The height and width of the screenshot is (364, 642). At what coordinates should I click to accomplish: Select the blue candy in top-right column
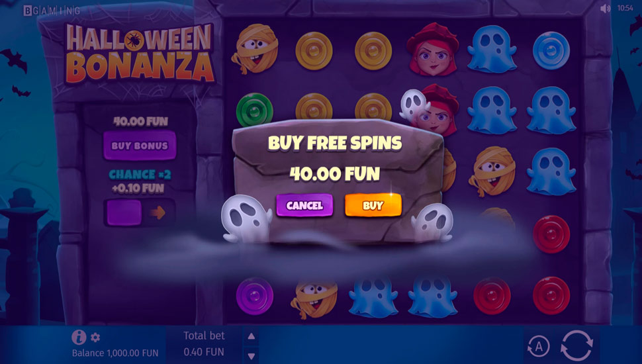(x=551, y=50)
